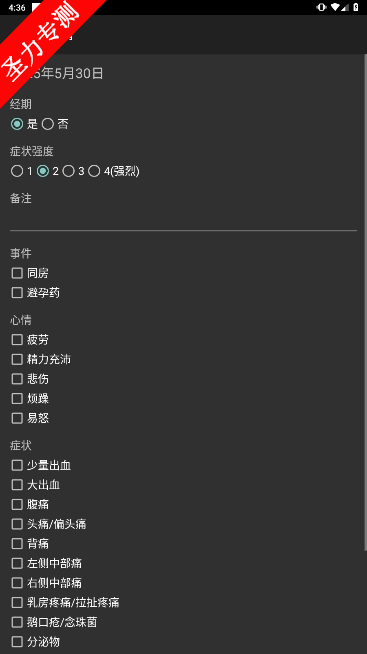367x654 pixels.
Task: Mark 头痛/偏头痛 symptom
Action: (x=48, y=524)
